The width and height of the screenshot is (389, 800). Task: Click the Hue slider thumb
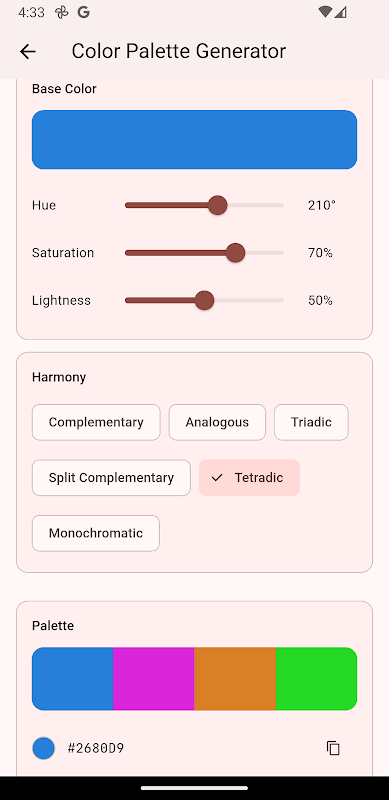point(217,205)
